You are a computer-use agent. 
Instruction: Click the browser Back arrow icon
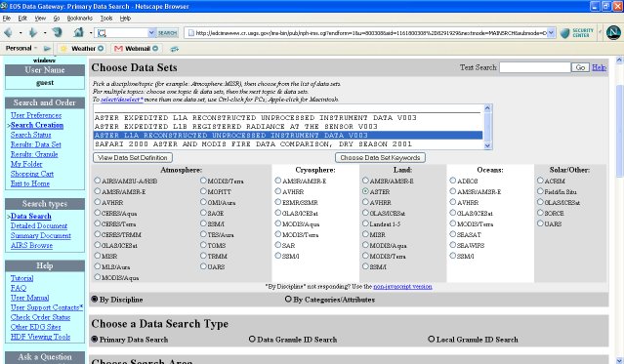point(8,32)
